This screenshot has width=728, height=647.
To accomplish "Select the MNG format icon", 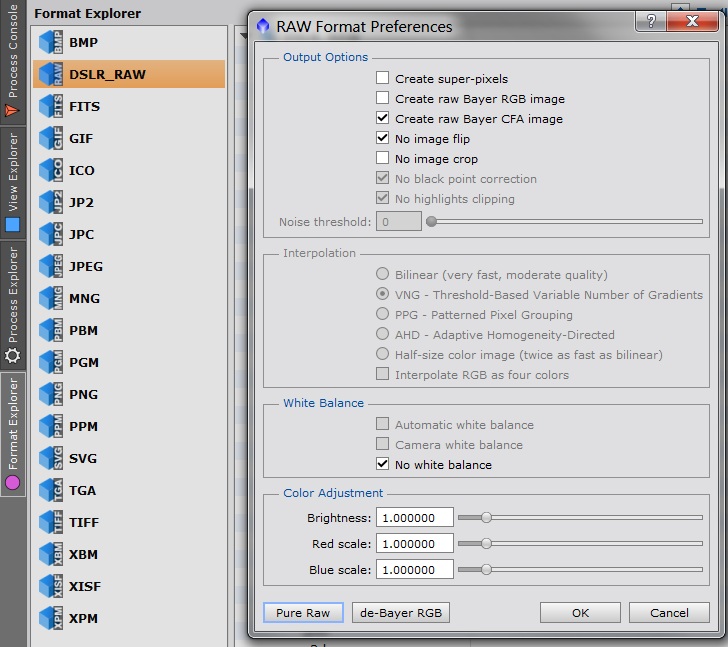I will click(x=51, y=298).
